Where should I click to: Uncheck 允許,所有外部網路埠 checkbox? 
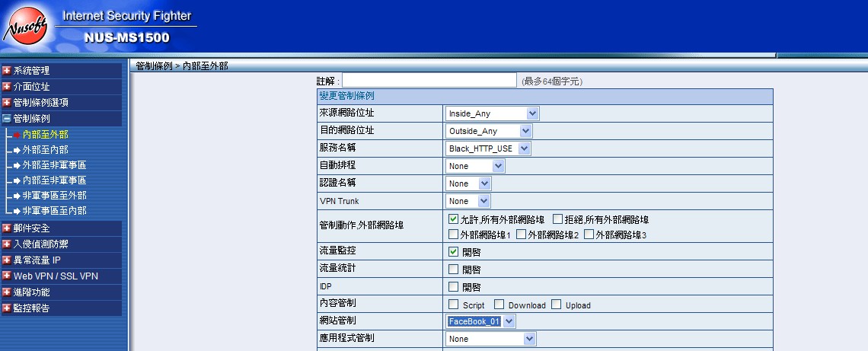(453, 219)
